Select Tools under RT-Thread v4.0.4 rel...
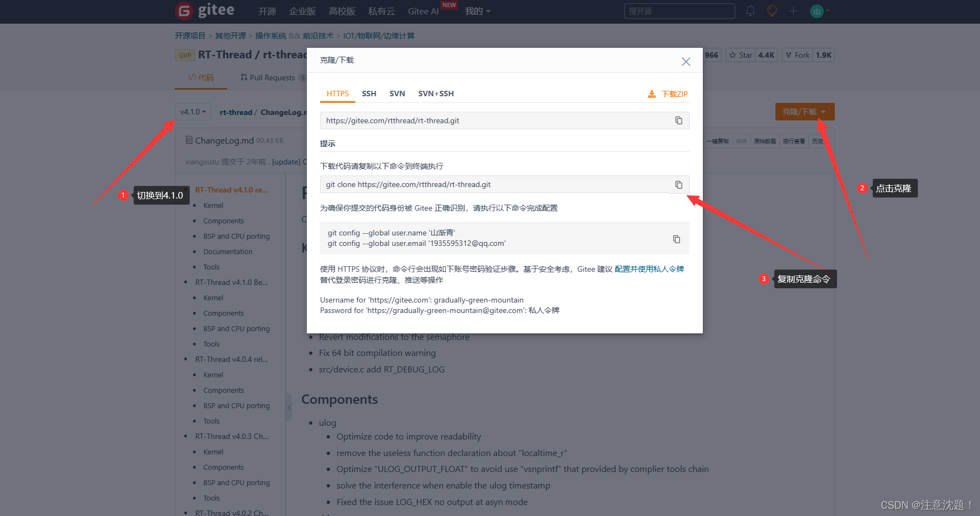Screen dimensions: 980x516 (x=211, y=421)
